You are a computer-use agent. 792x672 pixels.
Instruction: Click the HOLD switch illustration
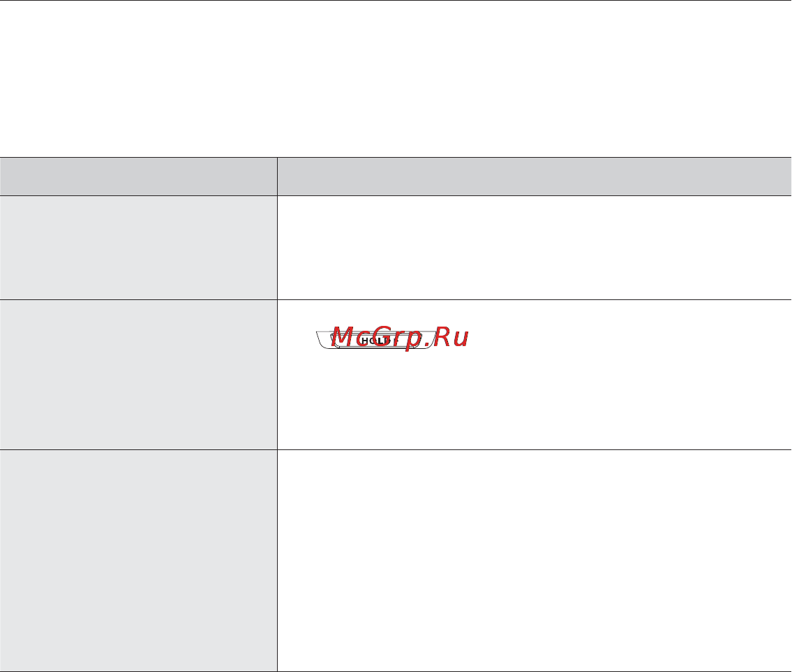pyautogui.click(x=376, y=340)
